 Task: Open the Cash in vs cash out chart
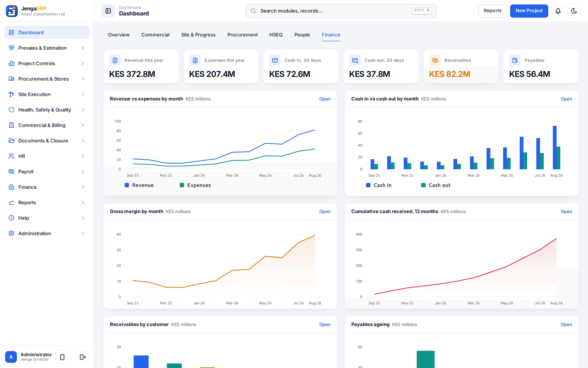coord(566,99)
